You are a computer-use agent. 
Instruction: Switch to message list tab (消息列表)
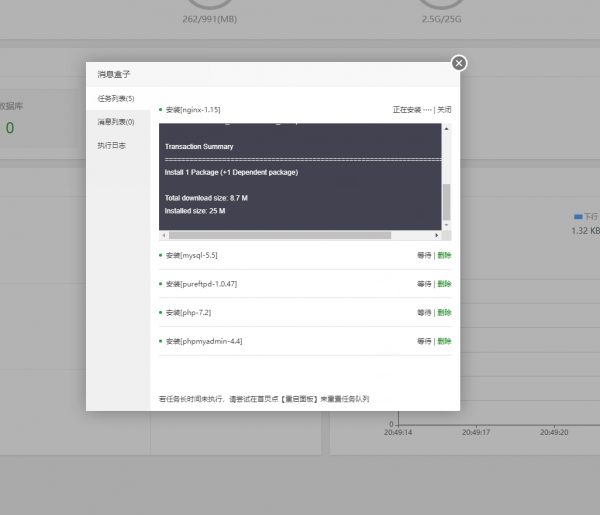coord(118,122)
